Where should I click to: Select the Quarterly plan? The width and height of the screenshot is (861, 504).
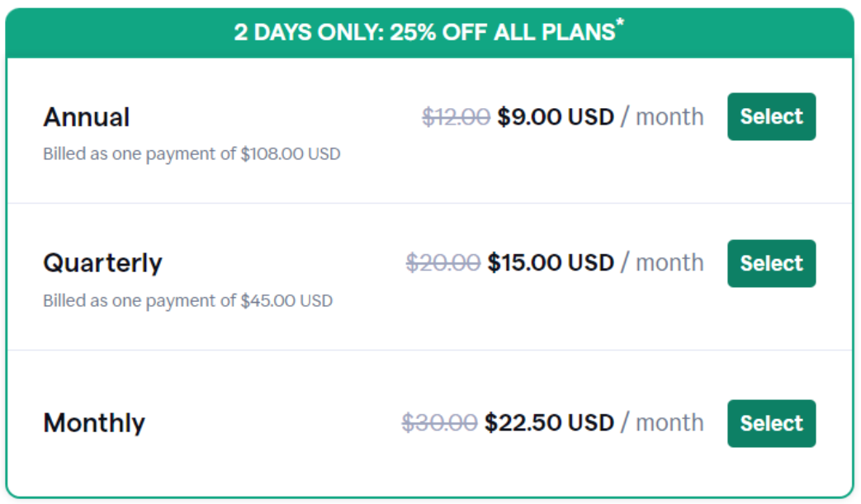point(771,263)
